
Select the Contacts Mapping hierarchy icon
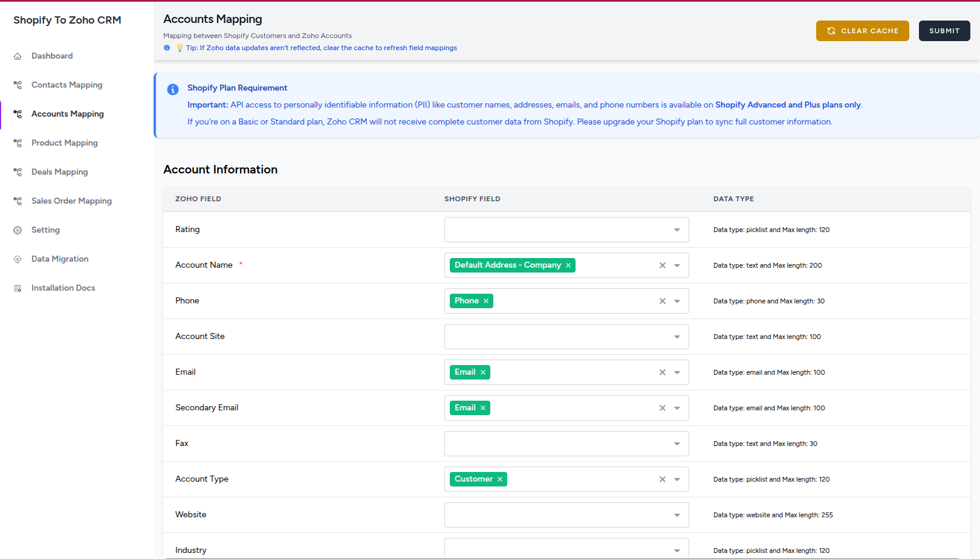click(18, 85)
